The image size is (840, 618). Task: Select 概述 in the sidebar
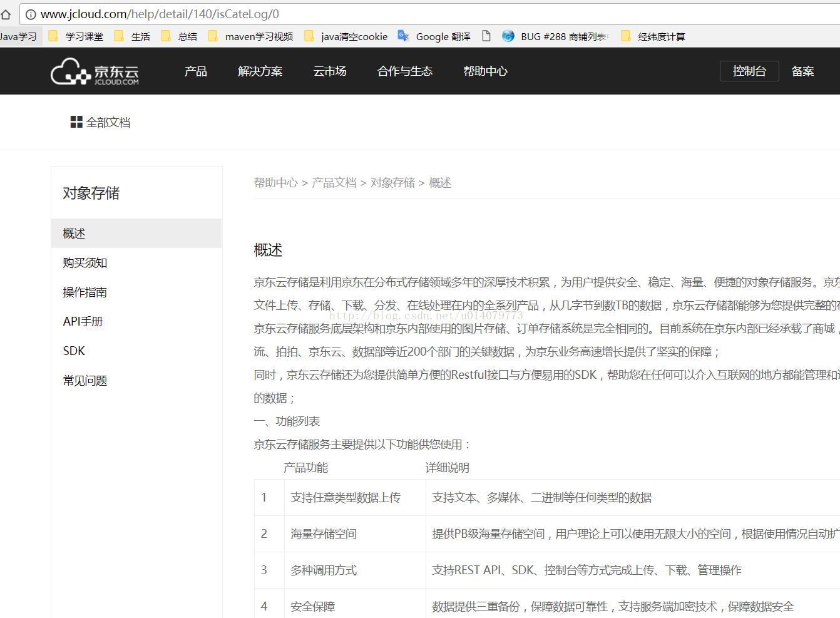(136, 234)
